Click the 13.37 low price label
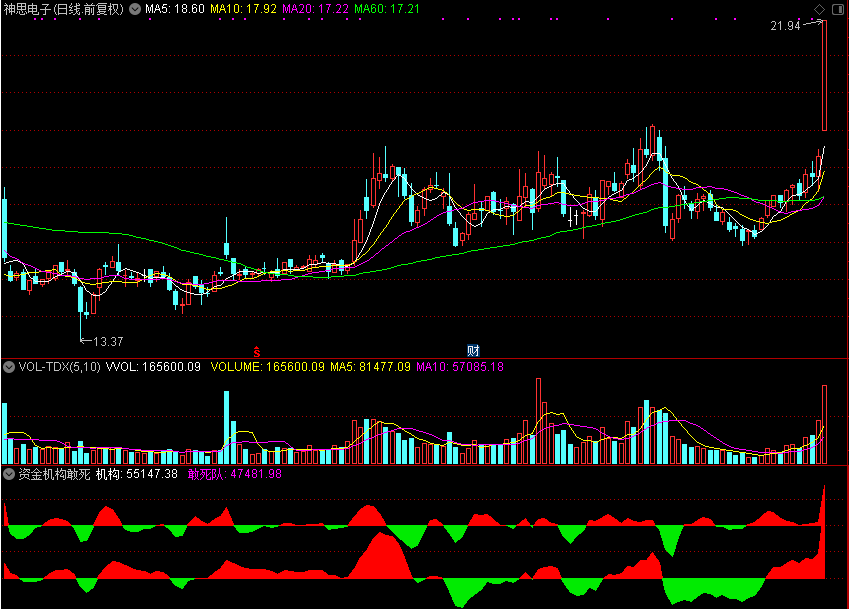The width and height of the screenshot is (849, 609). pos(108,342)
